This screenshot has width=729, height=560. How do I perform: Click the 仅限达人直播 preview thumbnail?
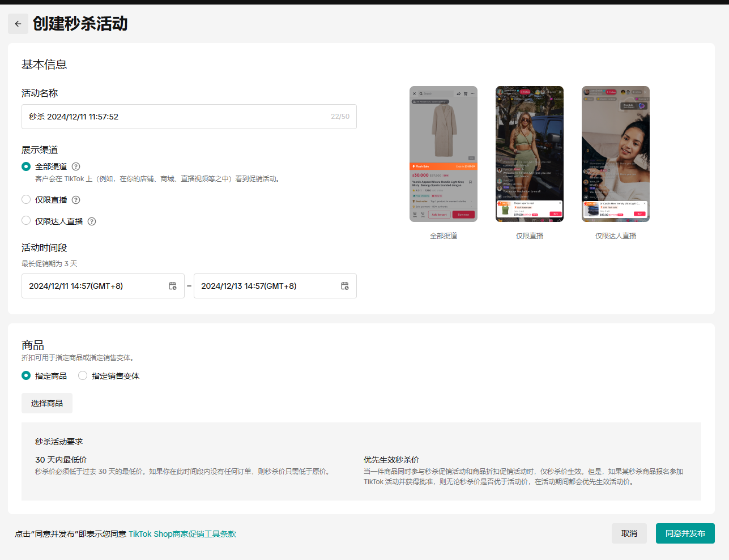615,154
